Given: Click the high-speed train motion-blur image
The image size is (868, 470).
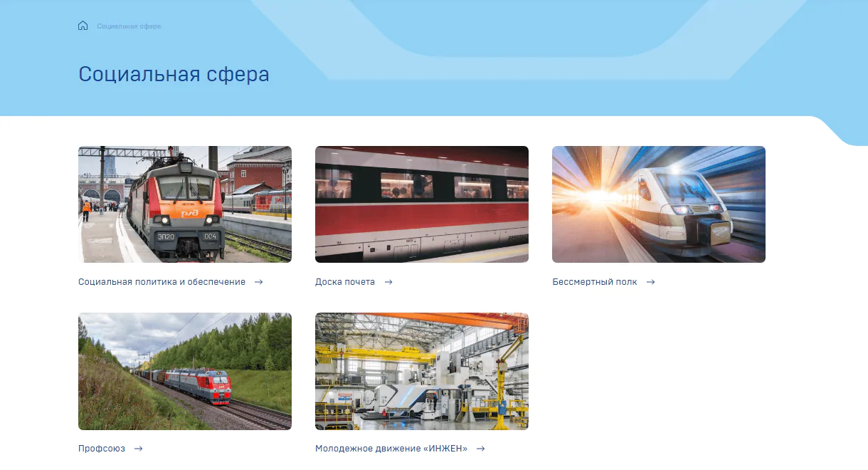Looking at the screenshot, I should tap(659, 204).
